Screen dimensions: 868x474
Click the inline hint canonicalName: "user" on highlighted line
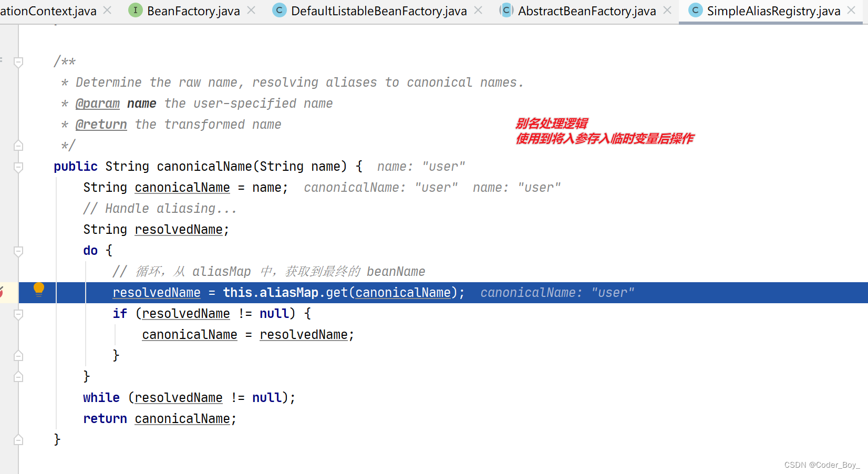pos(557,293)
